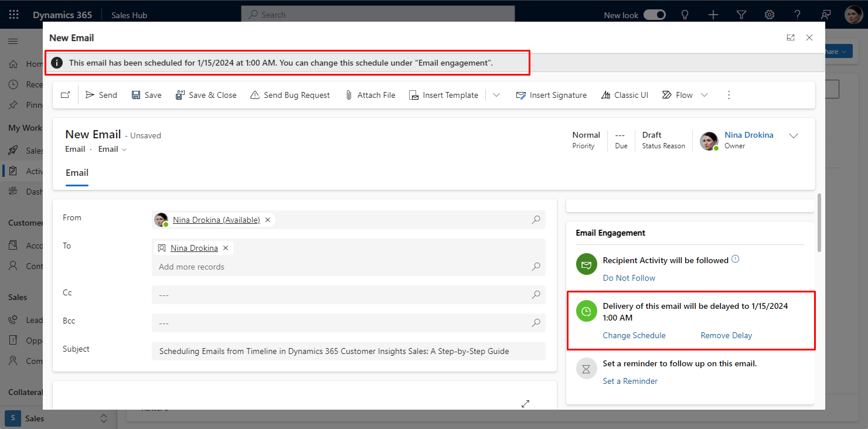Click the info icon beside Recipient Activity
This screenshot has width=868, height=429.
pyautogui.click(x=736, y=259)
